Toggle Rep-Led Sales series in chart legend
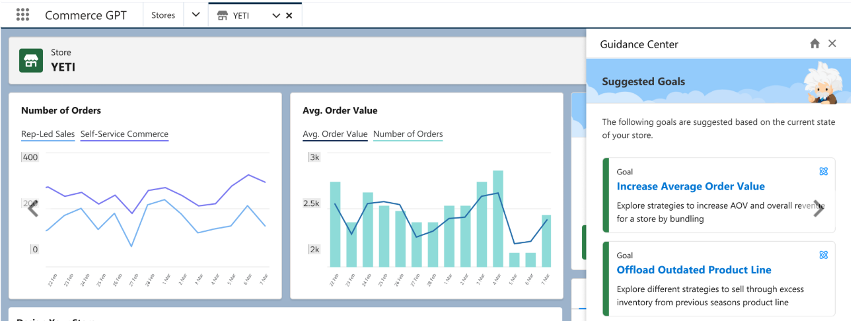The width and height of the screenshot is (868, 321). [x=48, y=134]
